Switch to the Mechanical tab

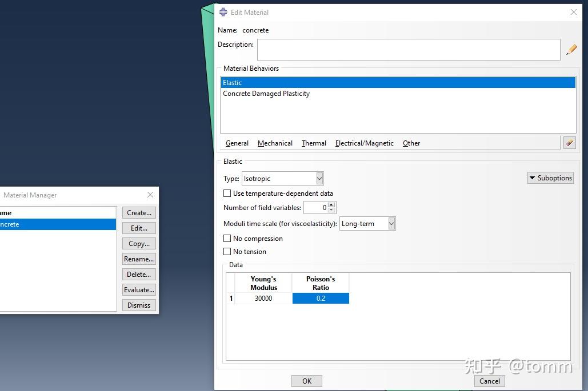click(275, 143)
